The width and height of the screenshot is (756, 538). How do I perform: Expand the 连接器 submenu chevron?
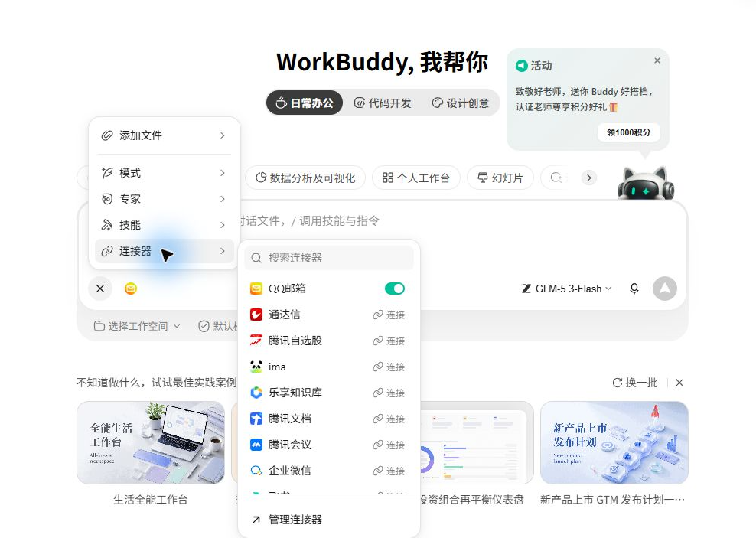click(x=222, y=251)
